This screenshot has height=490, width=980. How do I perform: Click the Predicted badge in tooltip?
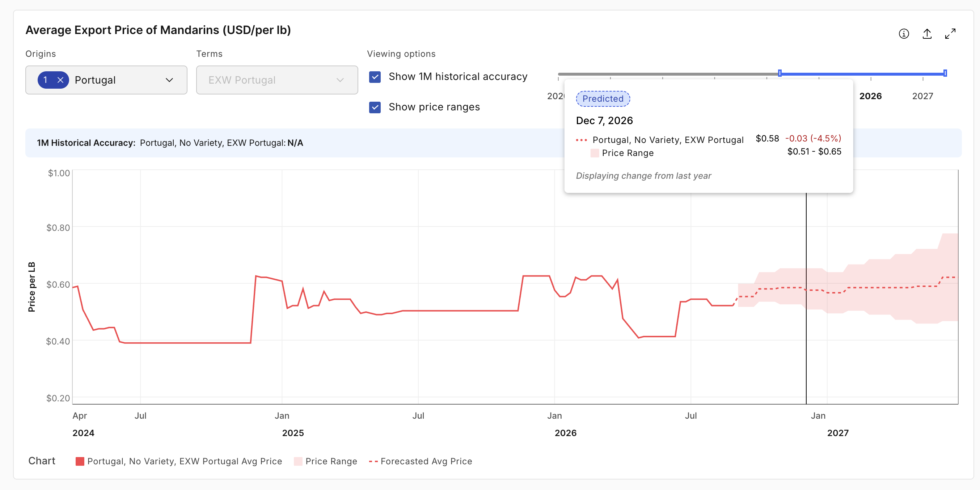(x=603, y=99)
